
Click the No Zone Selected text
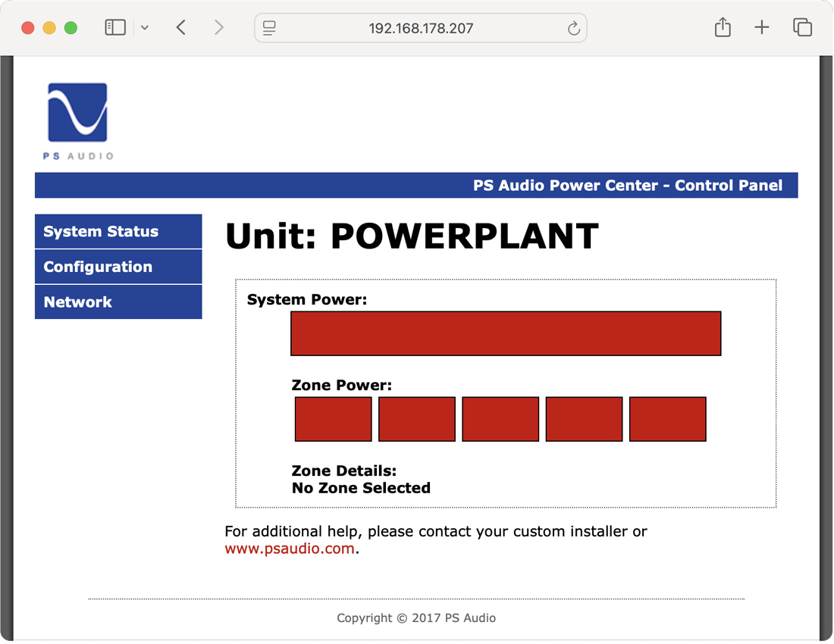361,488
